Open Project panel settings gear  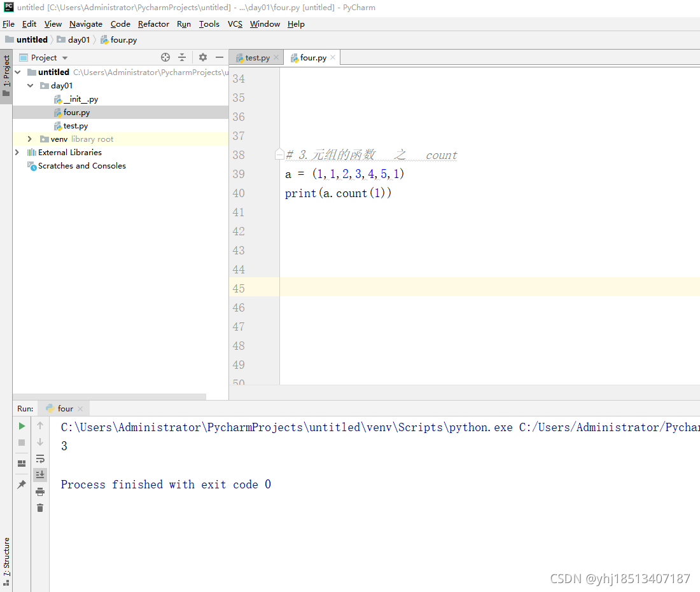click(x=202, y=57)
